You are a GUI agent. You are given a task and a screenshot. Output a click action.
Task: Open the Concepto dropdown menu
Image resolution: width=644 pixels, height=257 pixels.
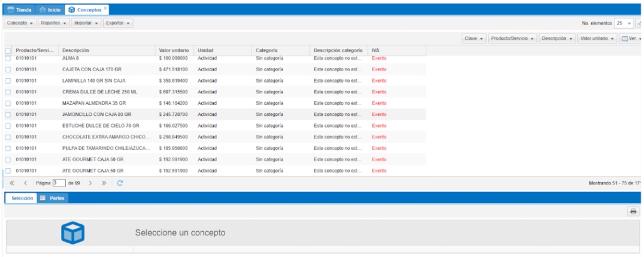tap(20, 23)
